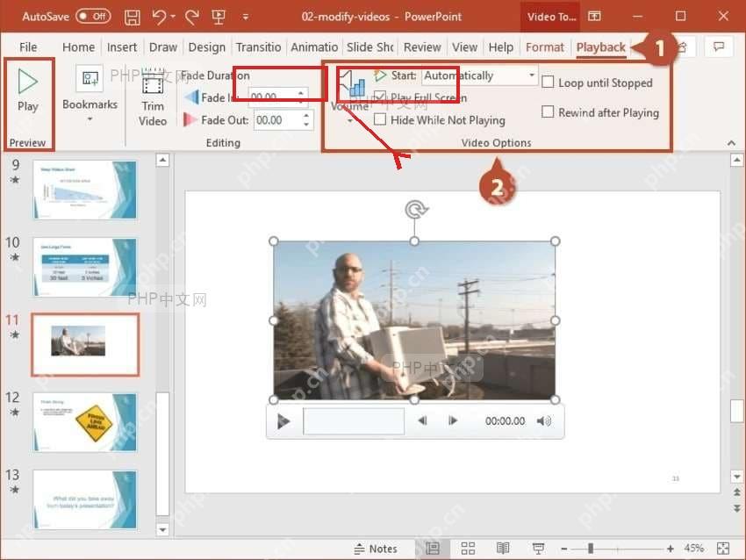Switch to Reading View icon

pos(503,549)
